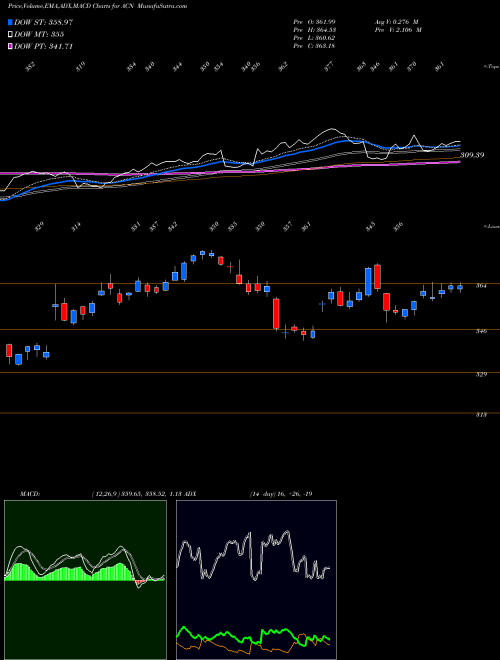Click the ADX (14 day) values text

click(x=281, y=494)
